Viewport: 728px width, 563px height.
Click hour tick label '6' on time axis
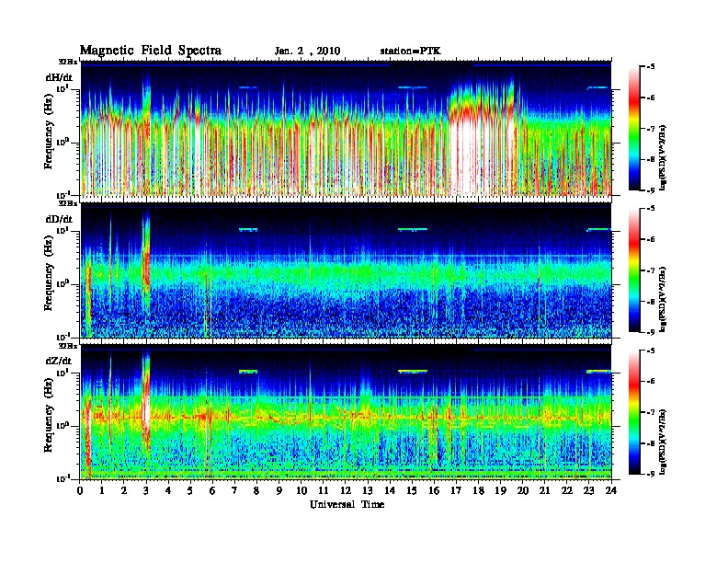pos(212,491)
